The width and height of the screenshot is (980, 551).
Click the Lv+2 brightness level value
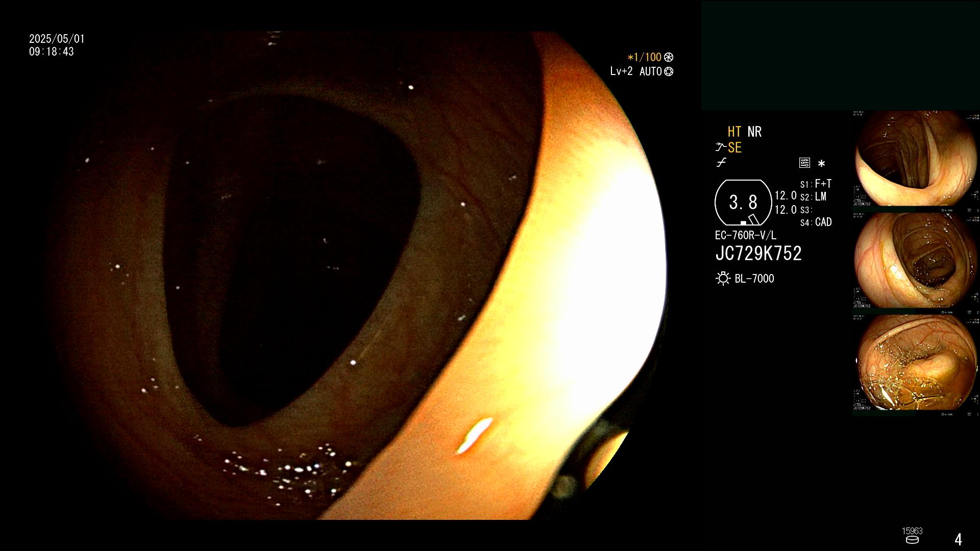click(x=621, y=71)
